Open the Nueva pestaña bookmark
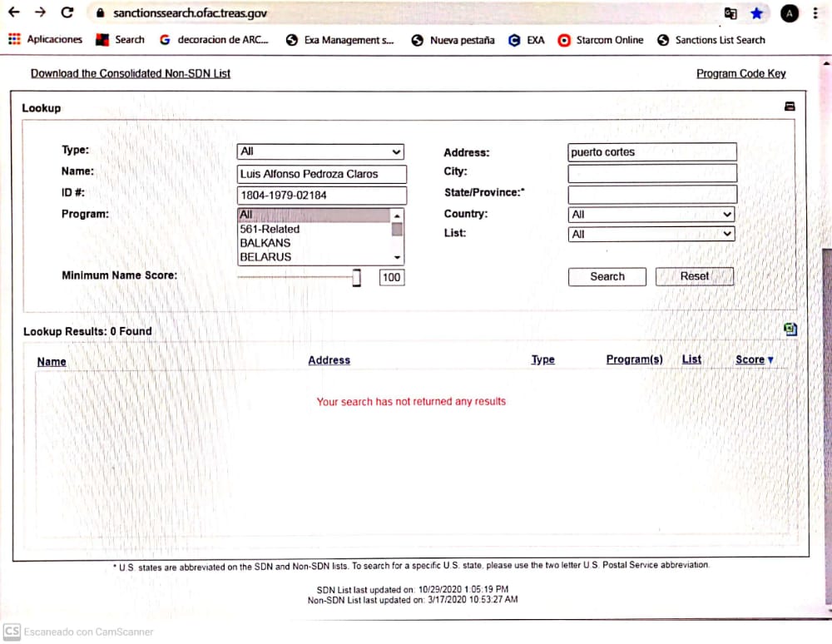832x644 pixels. pyautogui.click(x=453, y=40)
